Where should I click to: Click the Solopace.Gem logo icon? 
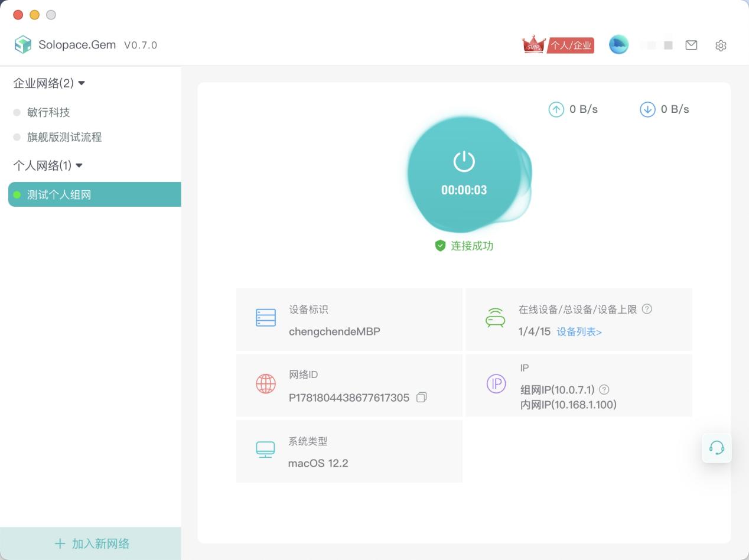point(24,44)
